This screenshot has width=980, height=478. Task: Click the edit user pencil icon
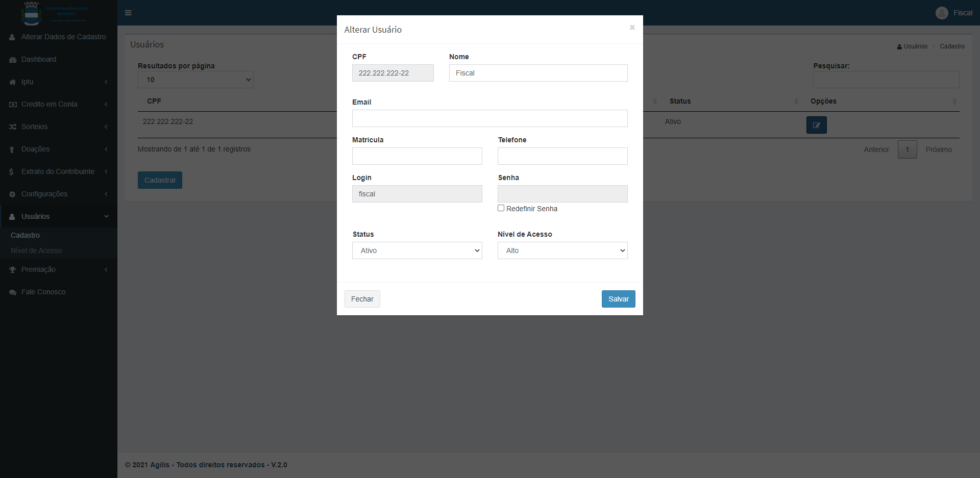[x=816, y=125]
